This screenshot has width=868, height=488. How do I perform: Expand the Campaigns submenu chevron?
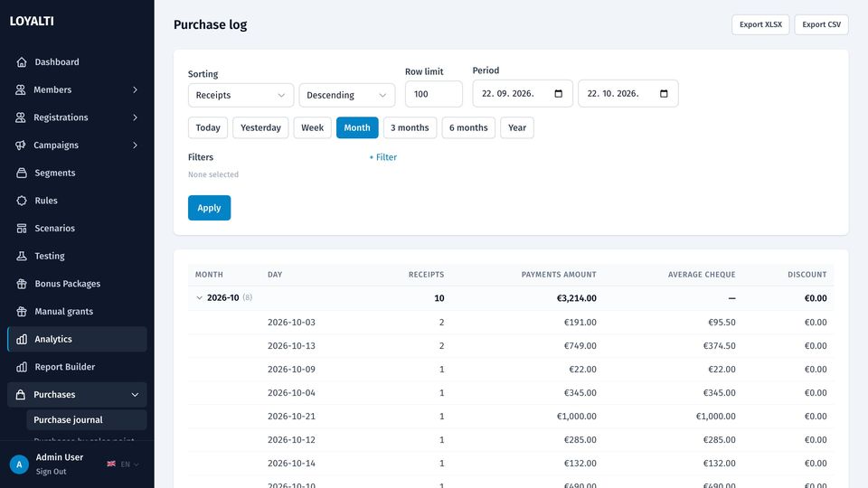pyautogui.click(x=135, y=145)
